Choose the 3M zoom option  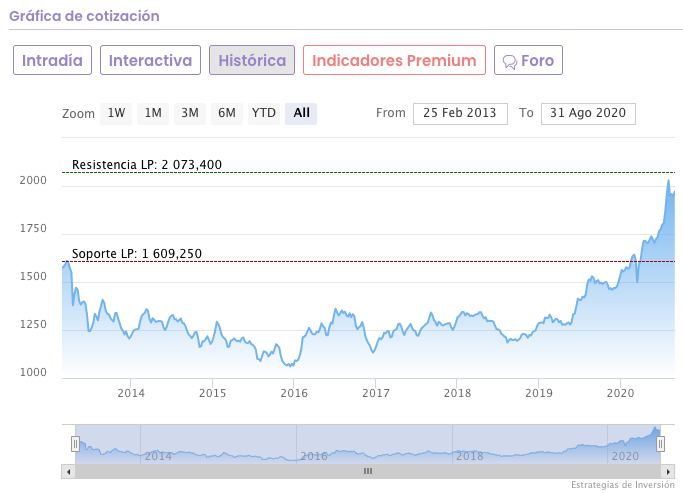pos(190,113)
